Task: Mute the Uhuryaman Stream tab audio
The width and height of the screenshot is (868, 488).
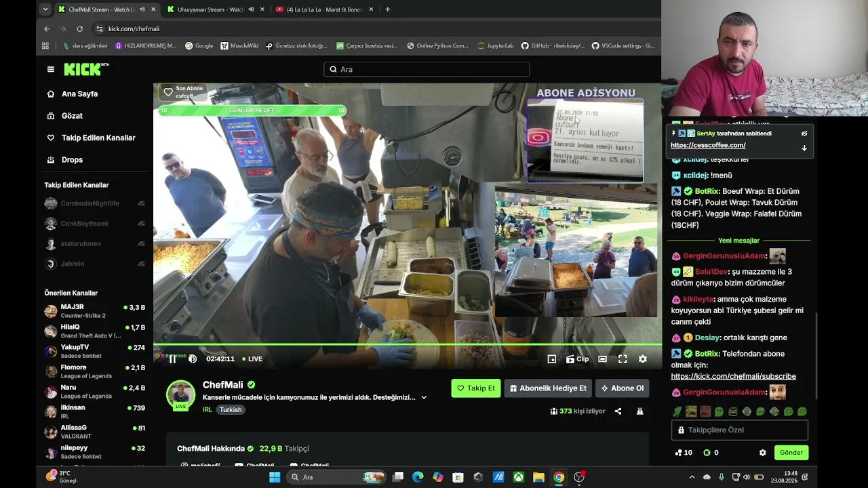Action: point(251,9)
